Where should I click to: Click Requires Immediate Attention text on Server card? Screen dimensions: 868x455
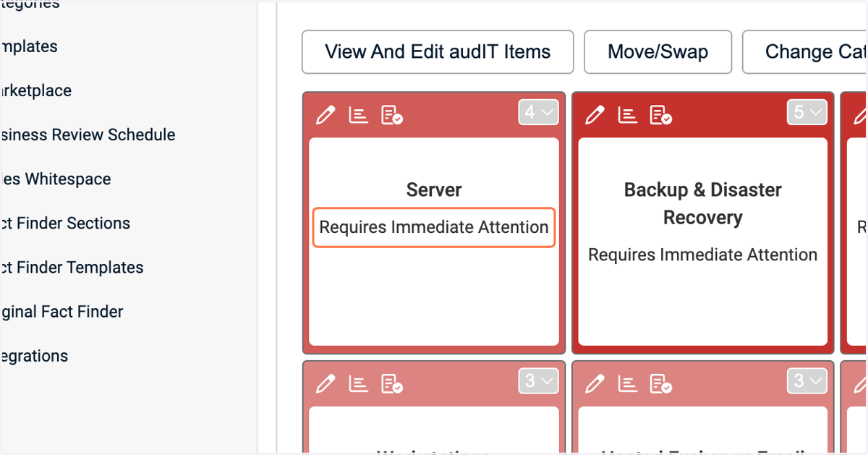point(434,227)
